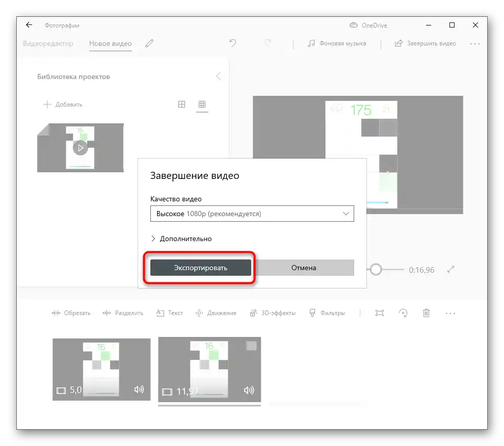Click the back arrow in Photos title bar

click(29, 25)
